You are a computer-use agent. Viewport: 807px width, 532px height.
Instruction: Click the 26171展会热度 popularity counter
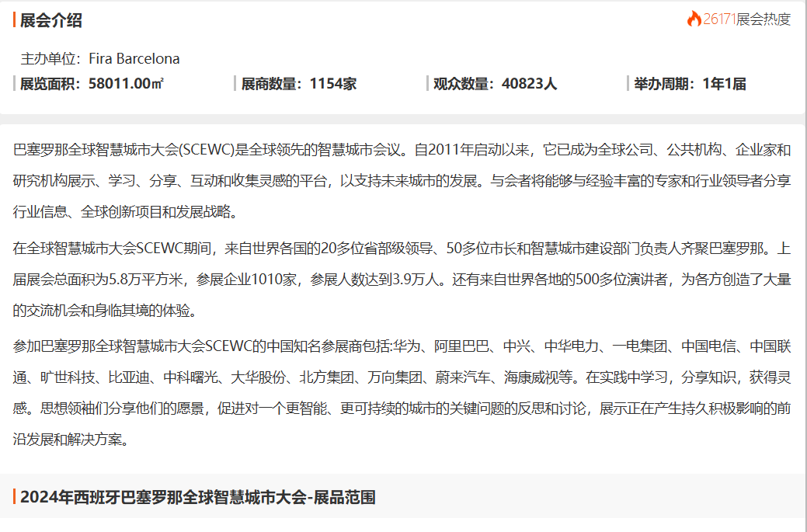(739, 19)
